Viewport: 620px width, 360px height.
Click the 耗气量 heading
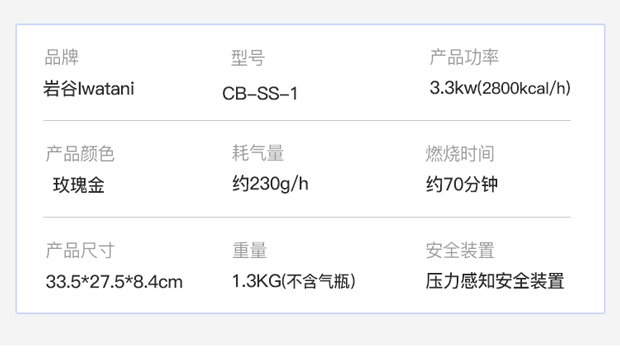pyautogui.click(x=258, y=153)
